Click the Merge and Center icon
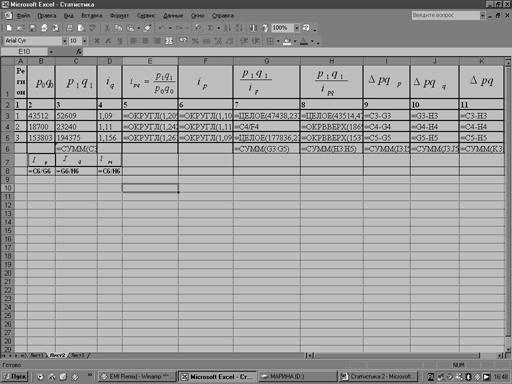512x384 pixels. coord(169,41)
